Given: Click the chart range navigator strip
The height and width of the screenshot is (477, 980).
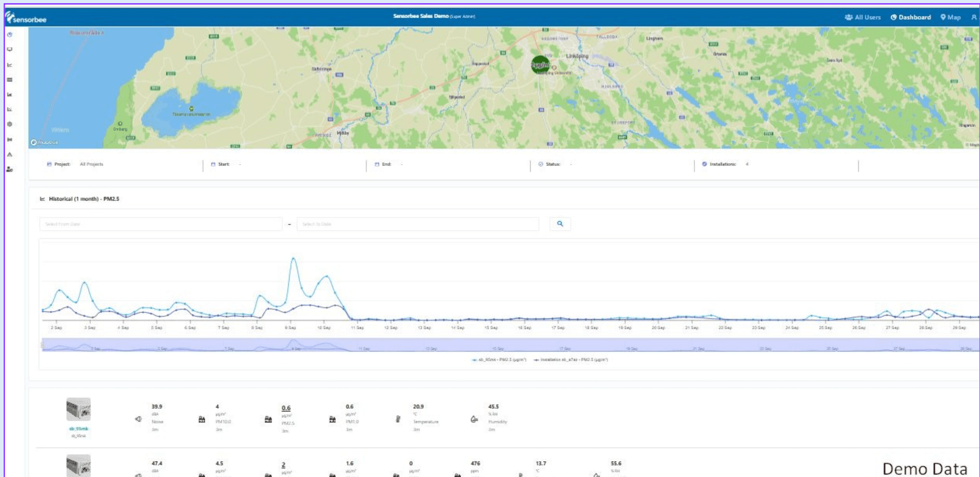Looking at the screenshot, I should (510, 345).
